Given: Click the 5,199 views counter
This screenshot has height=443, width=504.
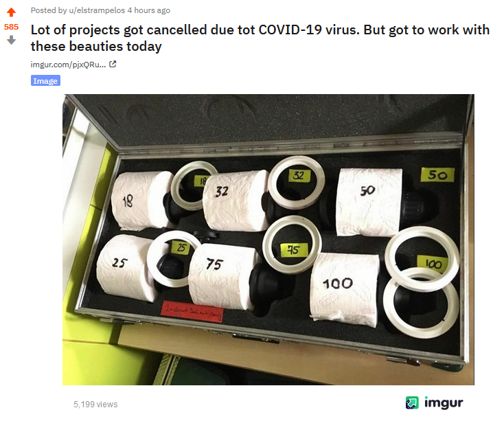Looking at the screenshot, I should click(95, 405).
